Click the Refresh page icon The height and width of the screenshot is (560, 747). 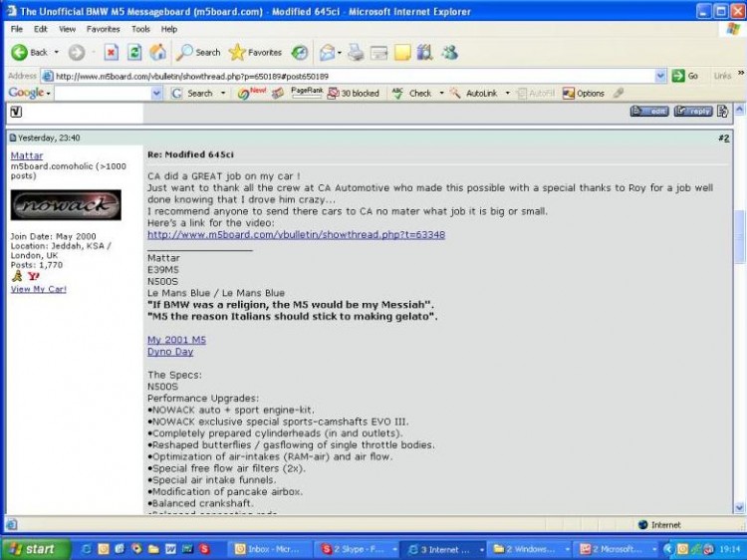point(132,52)
